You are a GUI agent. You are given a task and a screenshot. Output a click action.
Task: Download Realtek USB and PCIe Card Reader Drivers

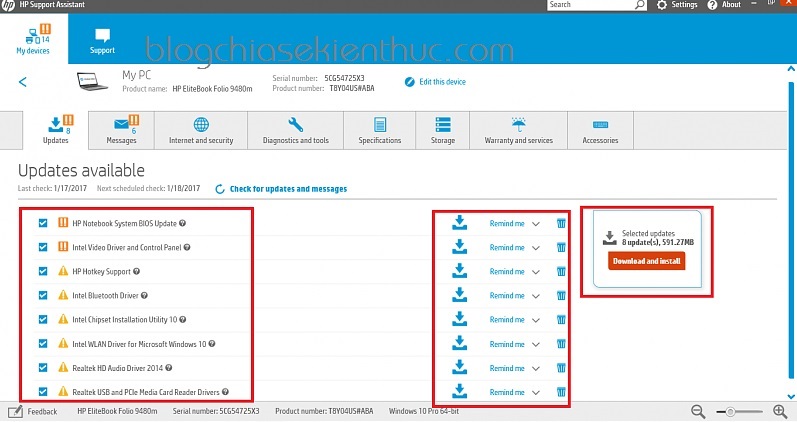tap(459, 391)
